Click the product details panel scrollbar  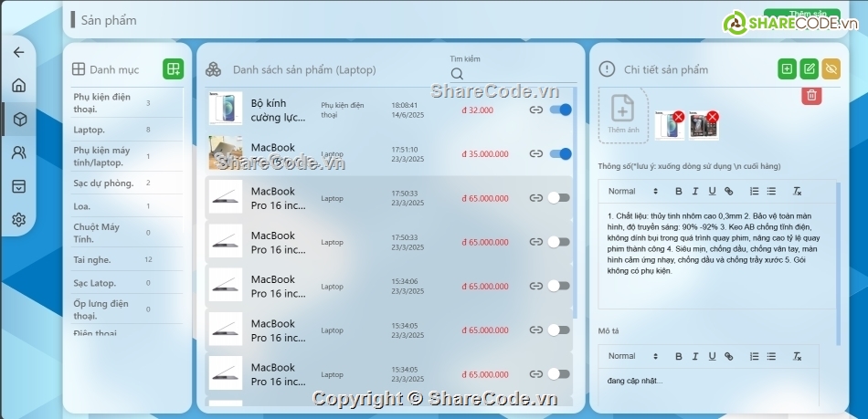(x=838, y=264)
